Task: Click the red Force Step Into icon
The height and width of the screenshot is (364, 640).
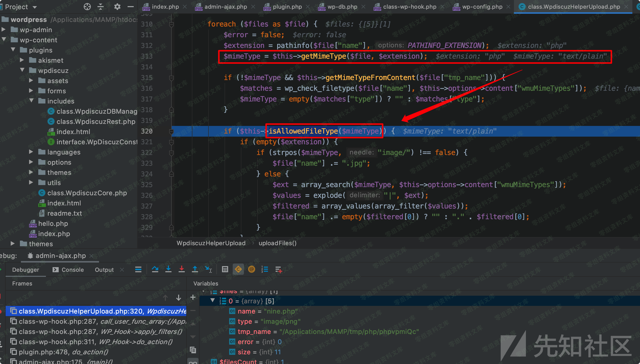Action: coord(181,269)
